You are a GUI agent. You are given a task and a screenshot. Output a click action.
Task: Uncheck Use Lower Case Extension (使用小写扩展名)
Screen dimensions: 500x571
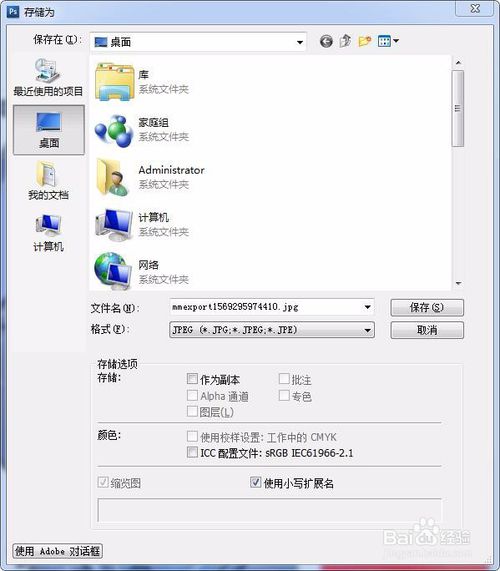(255, 483)
